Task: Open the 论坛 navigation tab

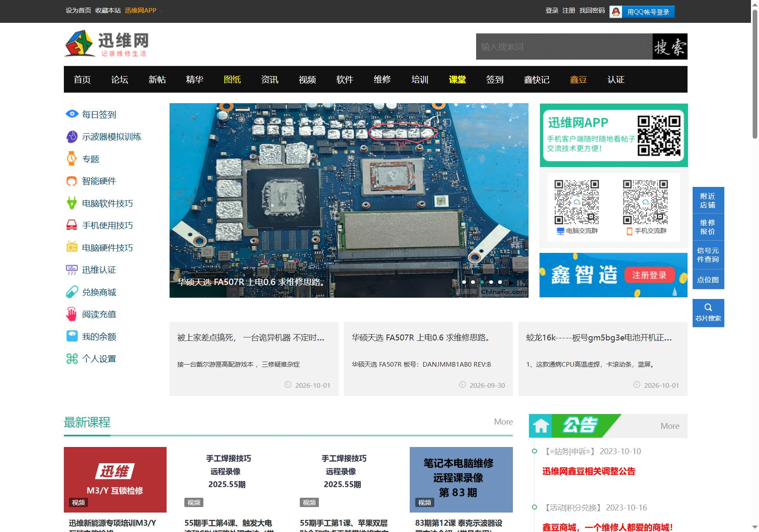Action: pyautogui.click(x=120, y=80)
